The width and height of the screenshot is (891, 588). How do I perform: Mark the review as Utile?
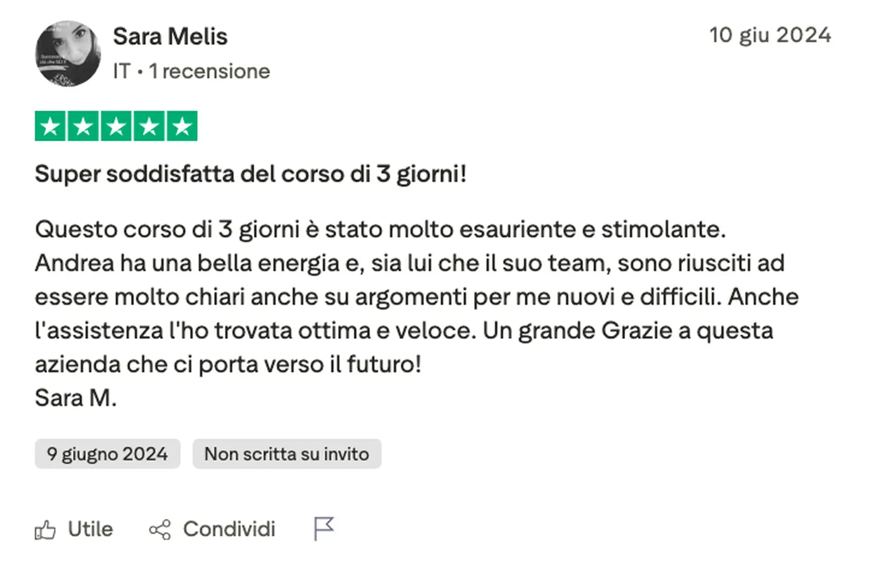point(90,529)
